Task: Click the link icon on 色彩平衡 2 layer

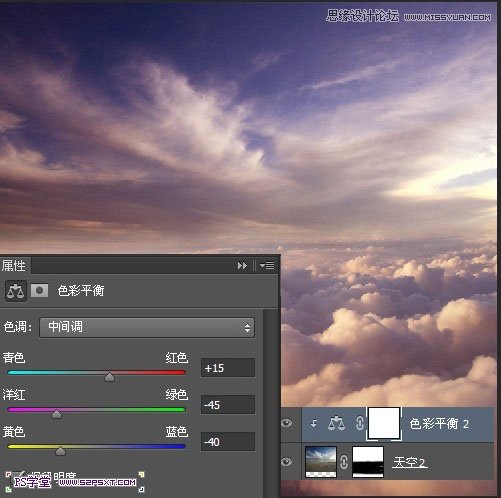Action: click(x=360, y=424)
